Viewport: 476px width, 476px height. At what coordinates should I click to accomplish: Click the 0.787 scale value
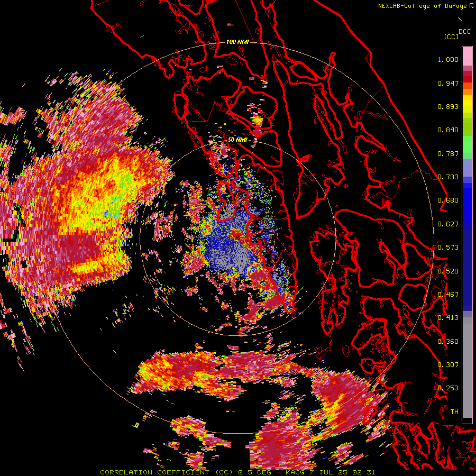(448, 153)
